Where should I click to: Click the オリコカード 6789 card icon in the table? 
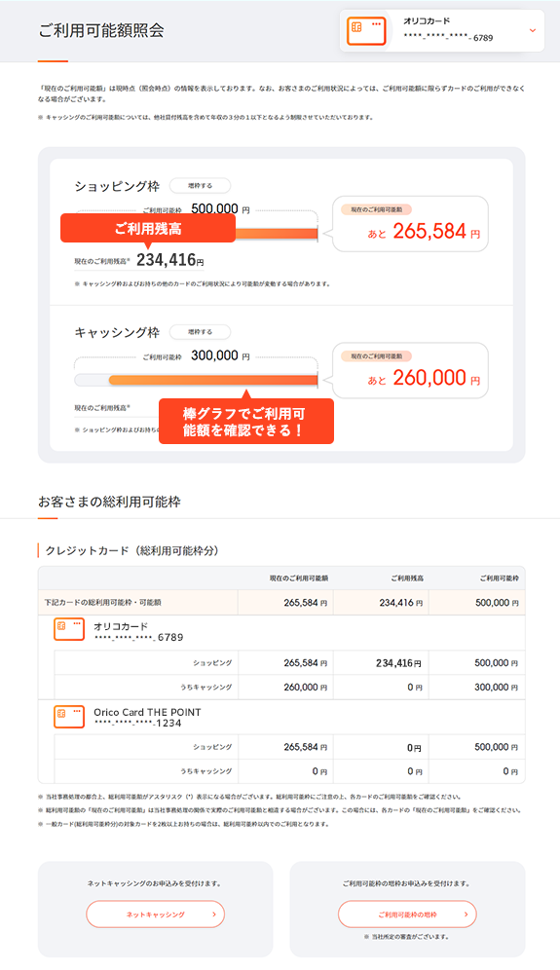(x=69, y=628)
